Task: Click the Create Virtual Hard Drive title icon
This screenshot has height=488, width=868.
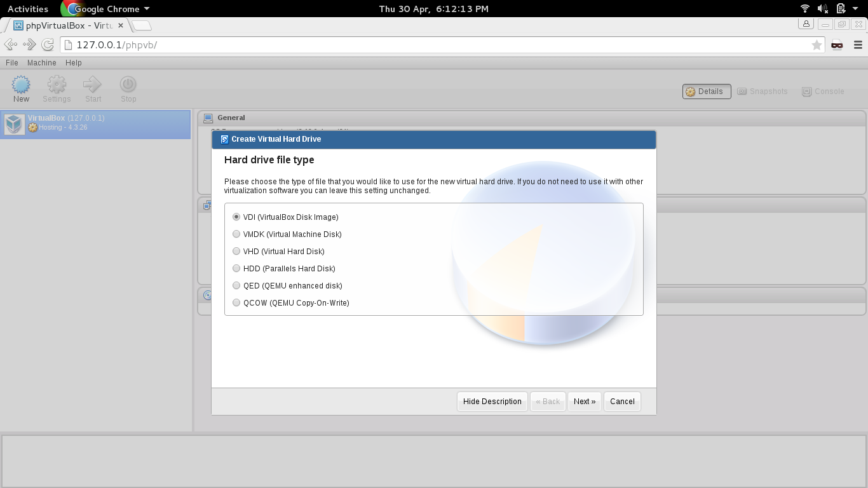Action: tap(224, 139)
